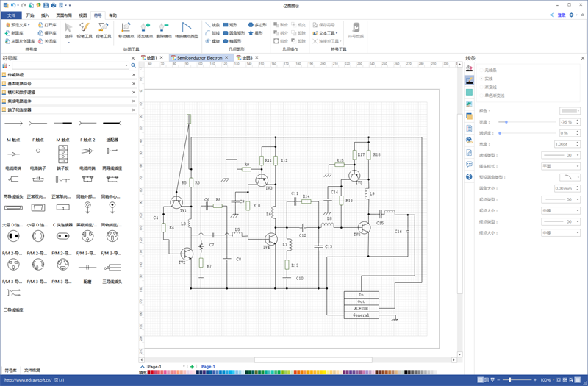Open the 起点类型 begin arrow type dropdown
The height and width of the screenshot is (386, 588).
(x=561, y=199)
